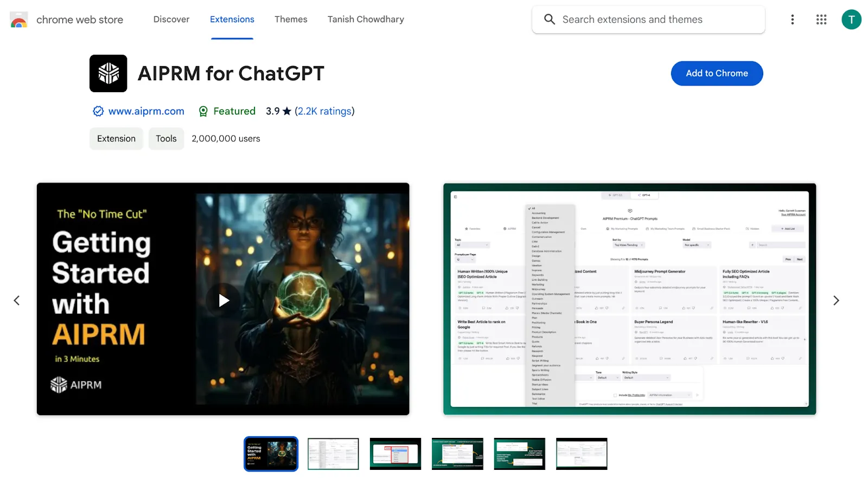Viewport: 868px width, 478px height.
Task: Click the Chrome Web Store logo
Action: [18, 20]
